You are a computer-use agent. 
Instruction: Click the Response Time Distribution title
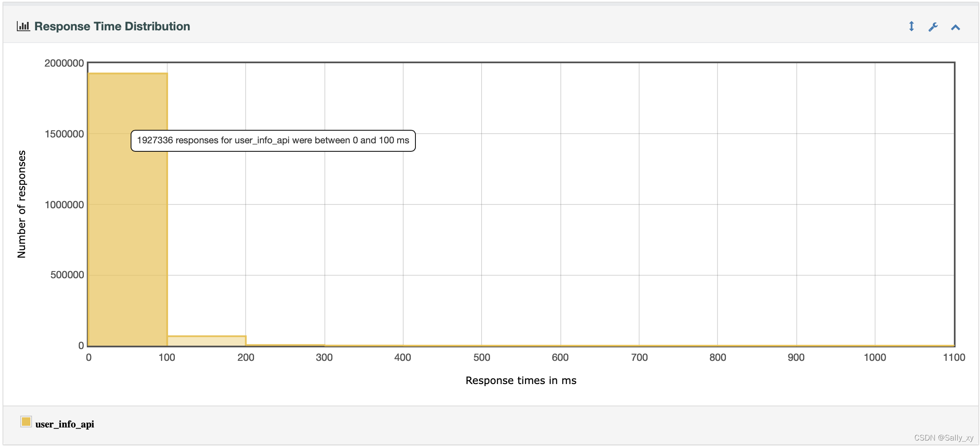coord(112,26)
